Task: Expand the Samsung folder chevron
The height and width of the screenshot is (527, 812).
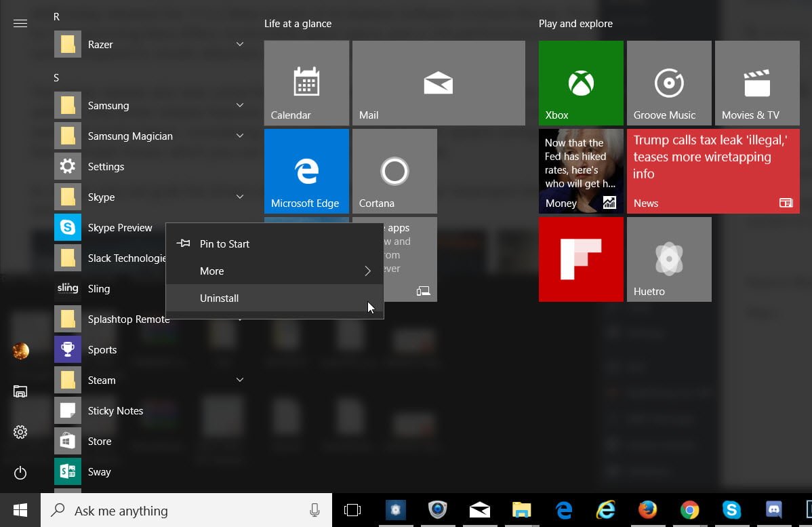Action: (x=240, y=105)
